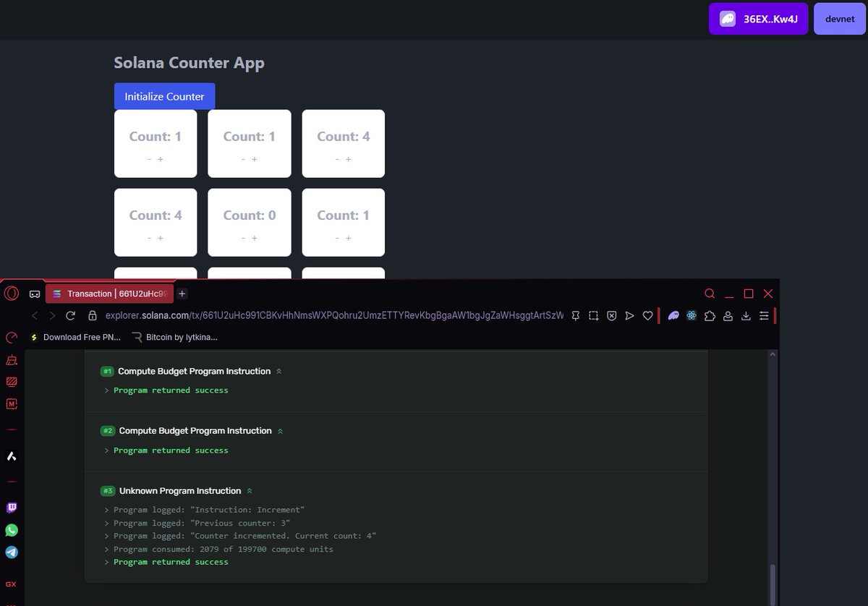
Task: Click "Program returned success" under instruction #2
Action: click(x=171, y=451)
